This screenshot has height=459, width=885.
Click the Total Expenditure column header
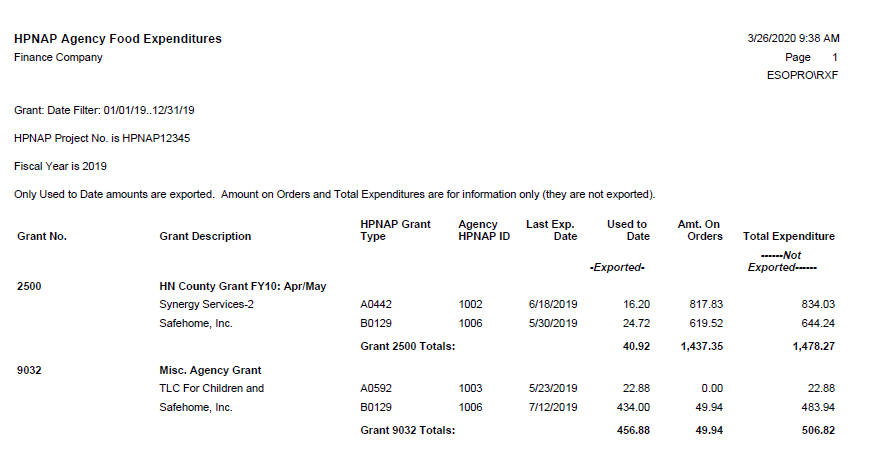(789, 237)
